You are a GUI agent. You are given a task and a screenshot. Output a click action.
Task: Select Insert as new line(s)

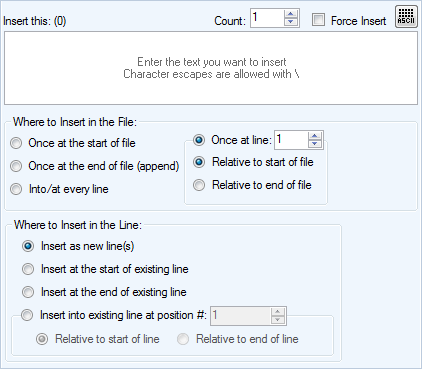pos(78,246)
